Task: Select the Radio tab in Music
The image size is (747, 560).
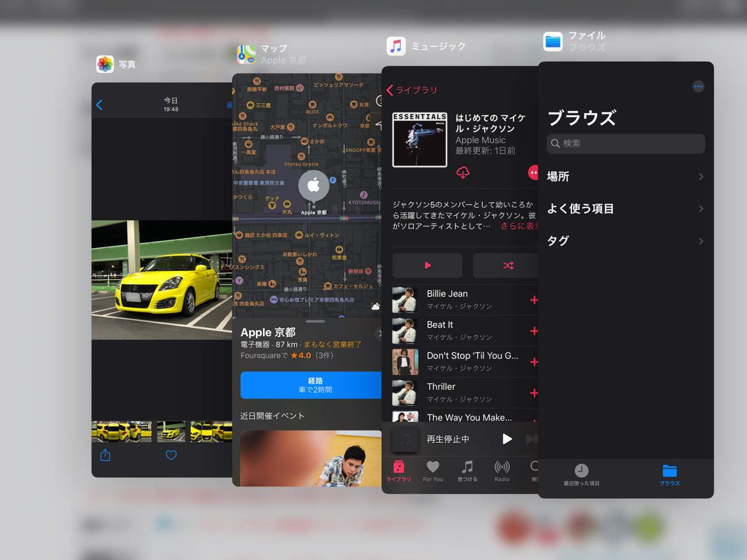Action: (502, 471)
